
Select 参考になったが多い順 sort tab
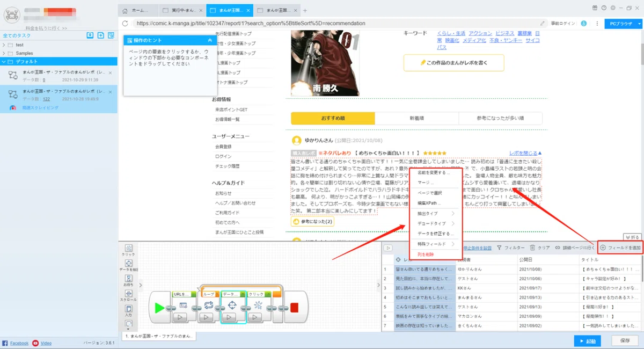click(x=500, y=118)
